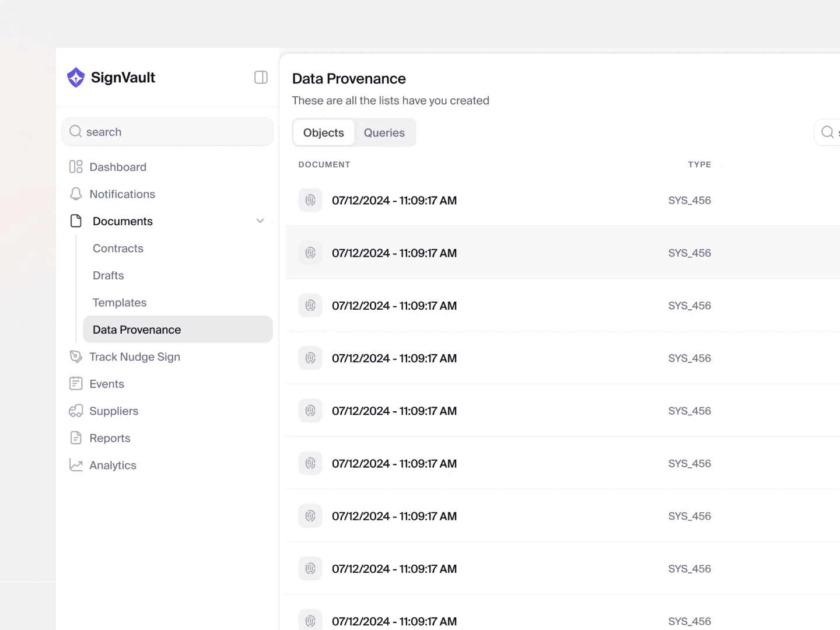Click the Analytics chart icon

[76, 465]
